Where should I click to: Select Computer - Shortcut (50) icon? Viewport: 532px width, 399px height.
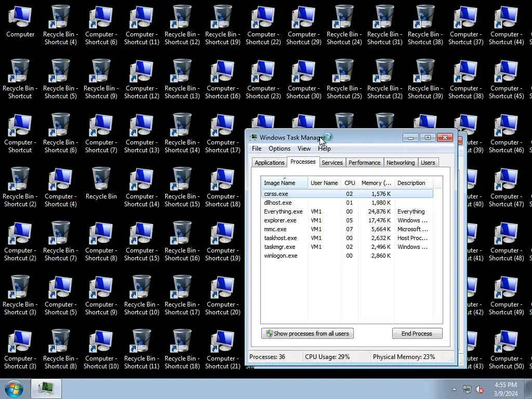[x=506, y=349]
